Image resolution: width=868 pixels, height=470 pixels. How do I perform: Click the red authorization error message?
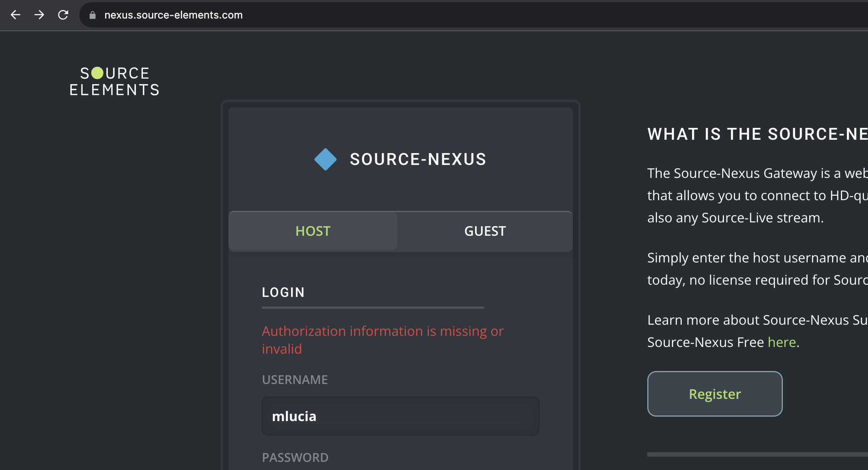click(382, 340)
